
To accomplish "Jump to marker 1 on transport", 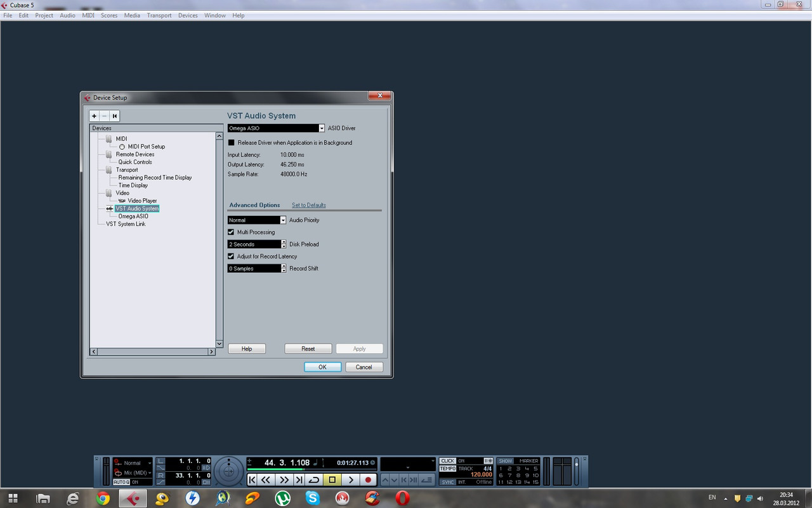I will click(501, 468).
